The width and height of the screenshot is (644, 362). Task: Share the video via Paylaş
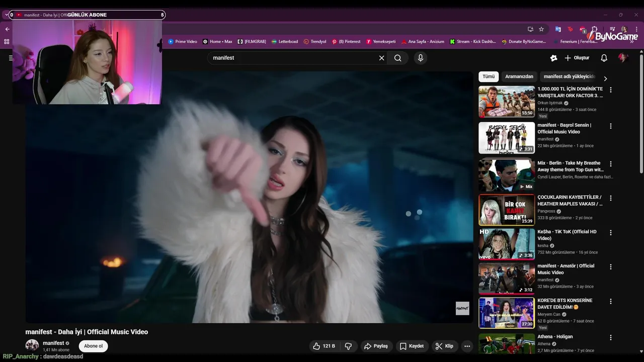pos(376,346)
